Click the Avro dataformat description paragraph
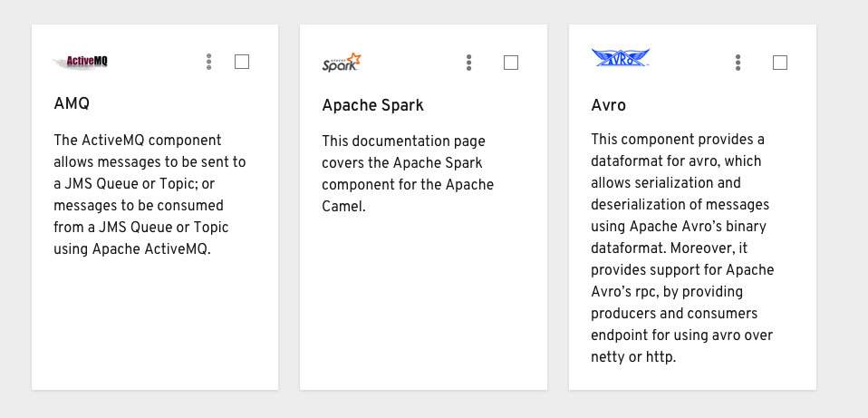Screen dimensions: 868x418 click(682, 248)
